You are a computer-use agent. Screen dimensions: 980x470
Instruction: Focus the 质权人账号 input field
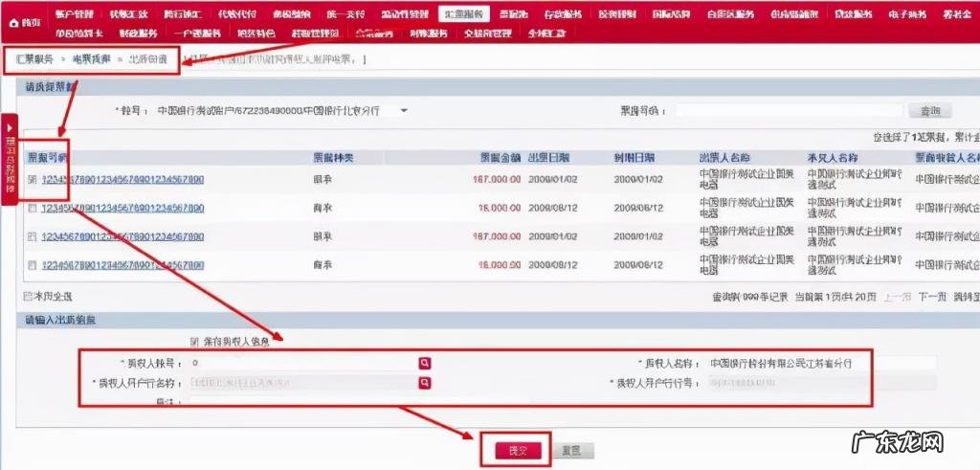coord(303,363)
